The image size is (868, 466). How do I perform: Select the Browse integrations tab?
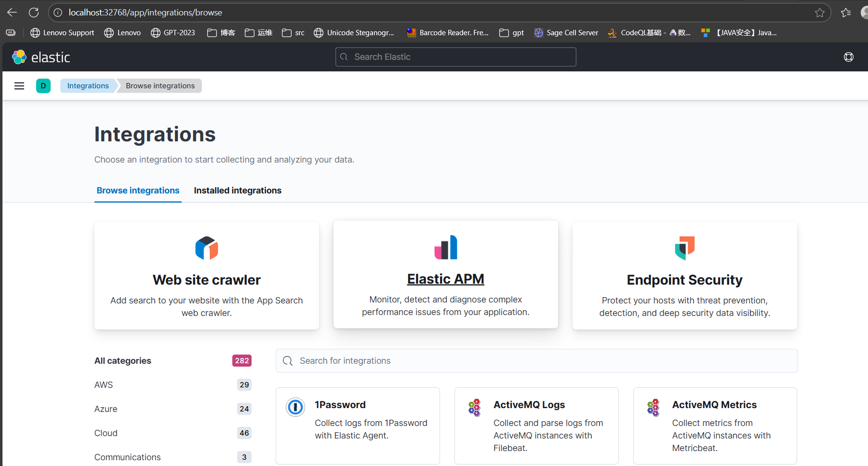click(x=138, y=191)
